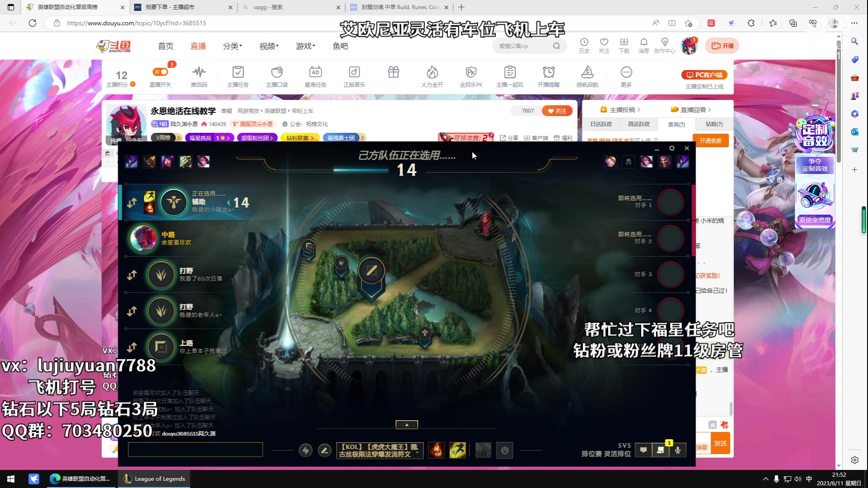Open the quick rune recommendation icon

[x=306, y=450]
